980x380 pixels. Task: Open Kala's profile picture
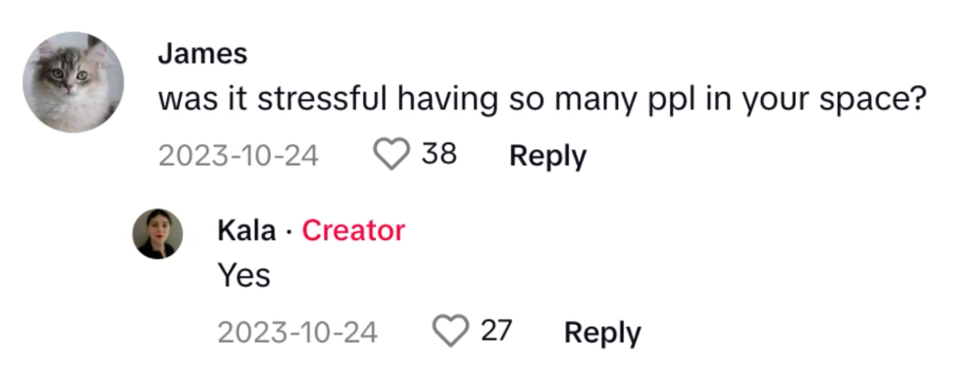point(158,234)
